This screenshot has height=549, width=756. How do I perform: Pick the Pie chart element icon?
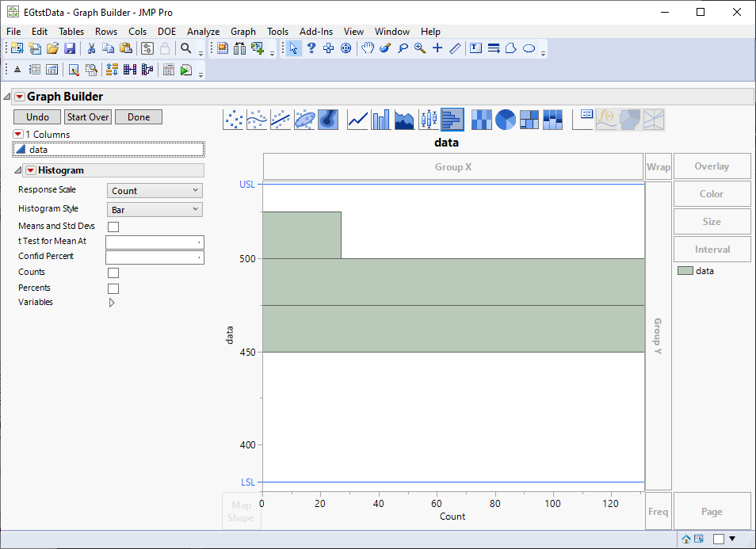pyautogui.click(x=506, y=120)
